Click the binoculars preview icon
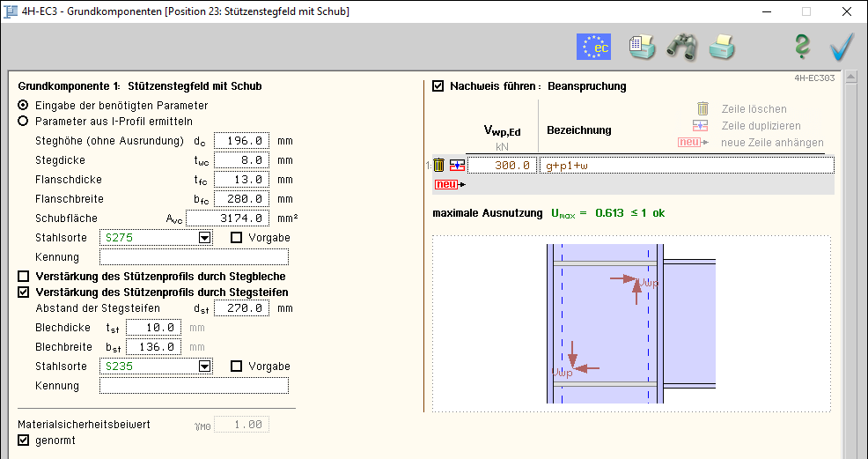868x459 pixels. coord(681,47)
